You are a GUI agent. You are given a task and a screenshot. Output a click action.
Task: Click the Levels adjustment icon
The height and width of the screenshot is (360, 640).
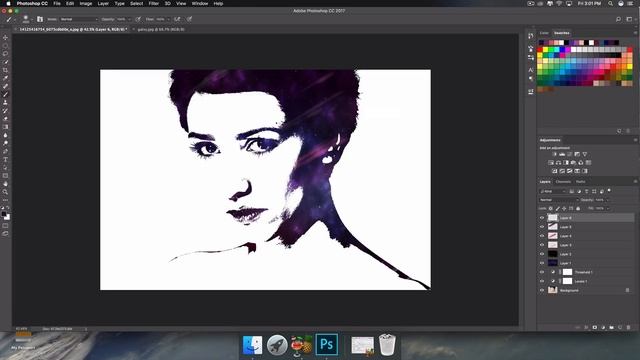tap(562, 154)
